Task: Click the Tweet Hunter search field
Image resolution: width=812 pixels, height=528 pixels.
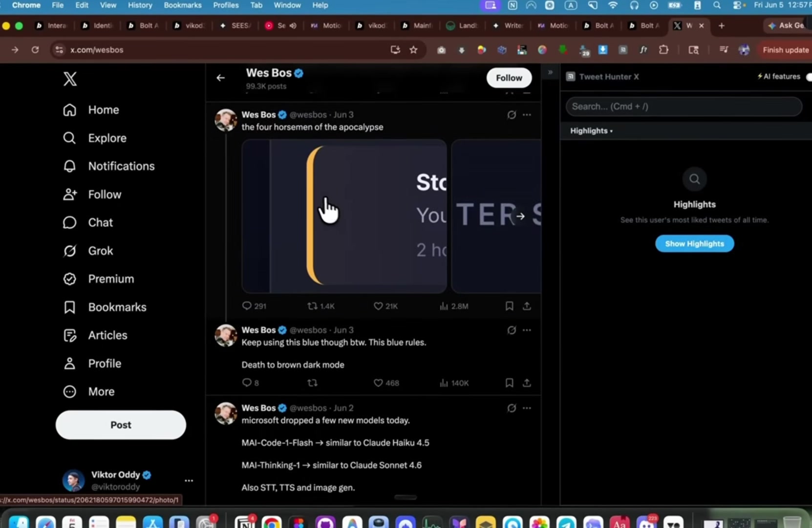Action: click(x=684, y=107)
